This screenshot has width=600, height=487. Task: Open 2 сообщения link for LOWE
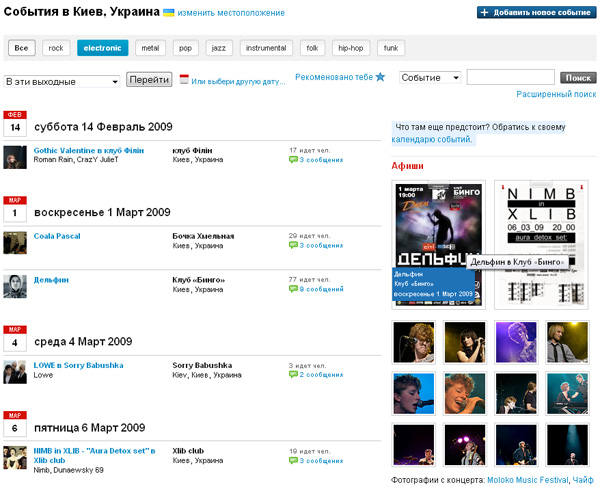321,375
